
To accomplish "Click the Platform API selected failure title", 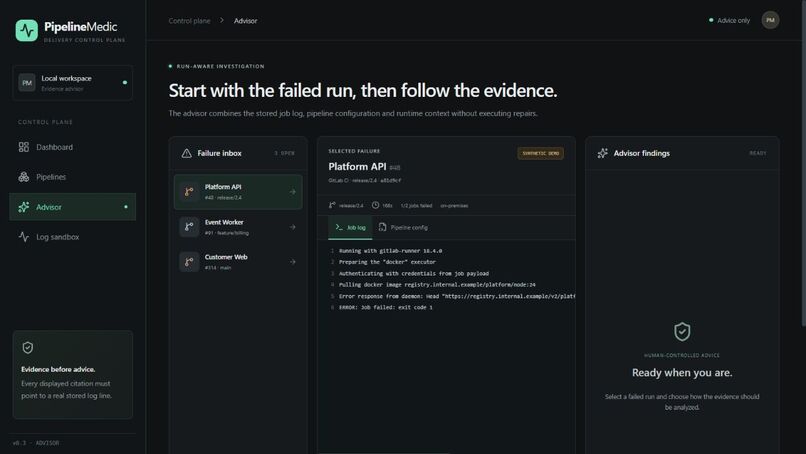I will (x=357, y=167).
